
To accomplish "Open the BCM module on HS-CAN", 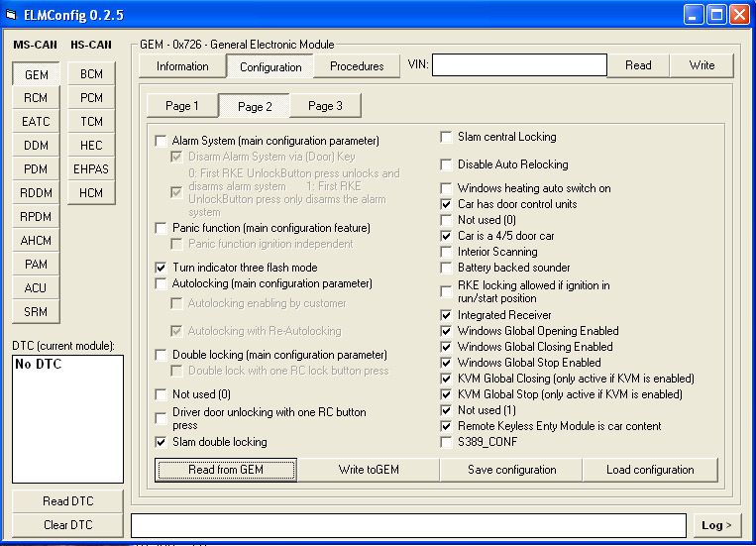I will tap(91, 74).
